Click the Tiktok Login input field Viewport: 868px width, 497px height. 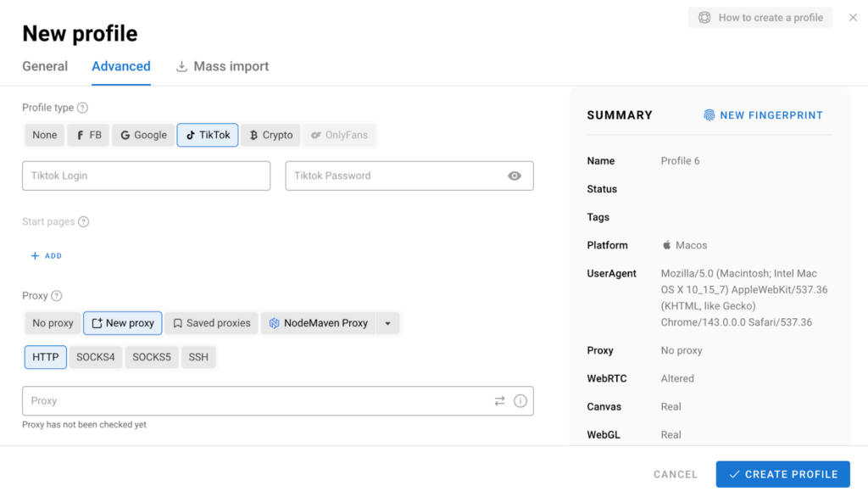146,176
